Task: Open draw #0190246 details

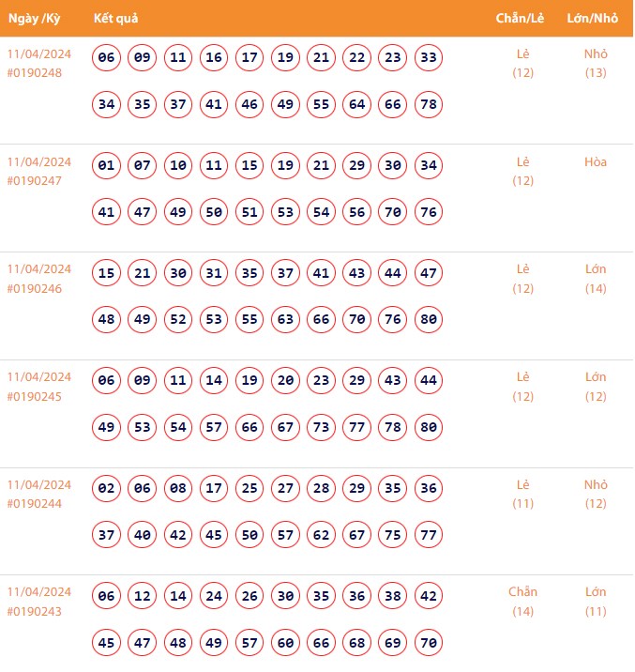Action: pos(35,288)
